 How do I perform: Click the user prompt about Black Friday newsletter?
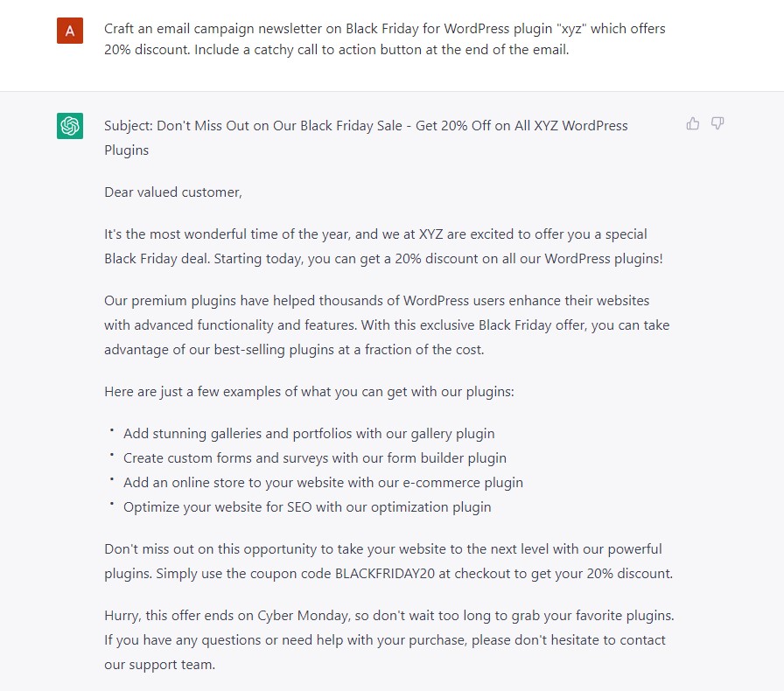pos(384,39)
